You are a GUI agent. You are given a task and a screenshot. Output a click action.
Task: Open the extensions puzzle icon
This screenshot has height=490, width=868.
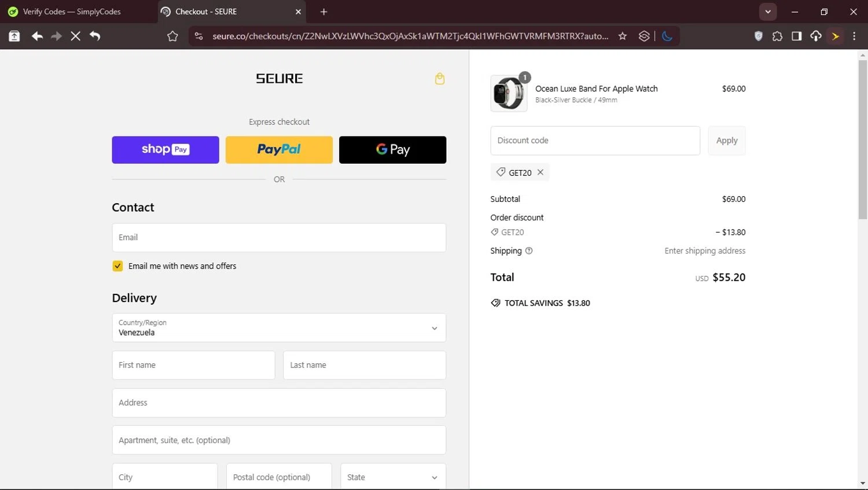[777, 36]
